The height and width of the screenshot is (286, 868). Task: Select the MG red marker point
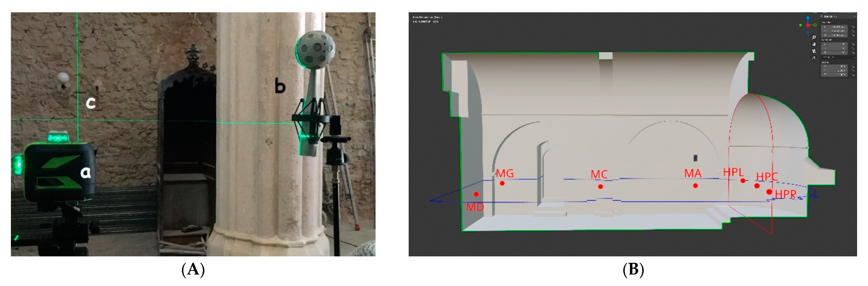(x=502, y=183)
